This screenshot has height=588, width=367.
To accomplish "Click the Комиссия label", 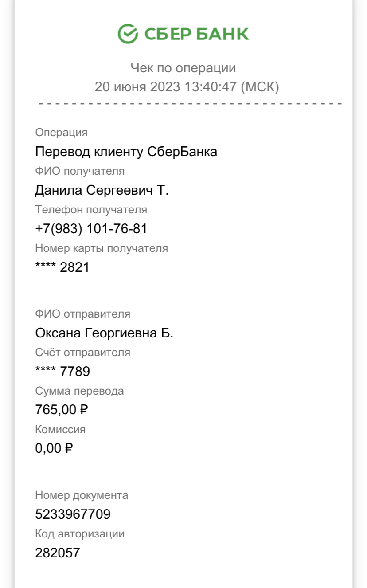I will (x=60, y=429).
